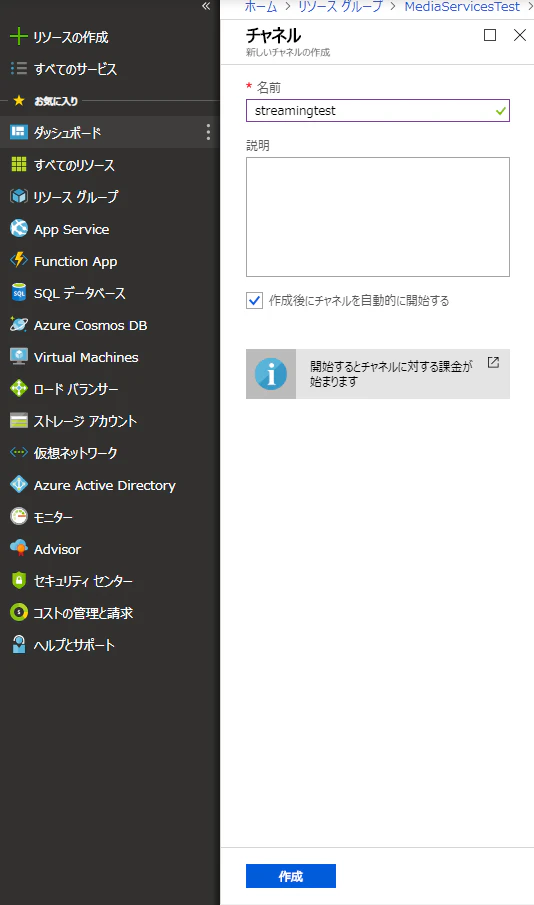Viewport: 534px width, 905px height.
Task: Click the すべてのリソース grid icon
Action: click(18, 164)
